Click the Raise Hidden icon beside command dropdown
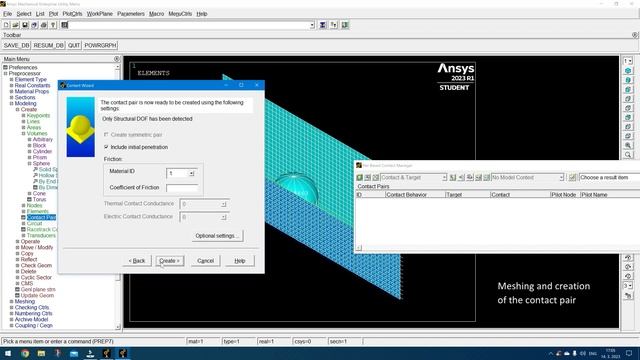This screenshot has height=360, width=640. pyautogui.click(x=322, y=25)
